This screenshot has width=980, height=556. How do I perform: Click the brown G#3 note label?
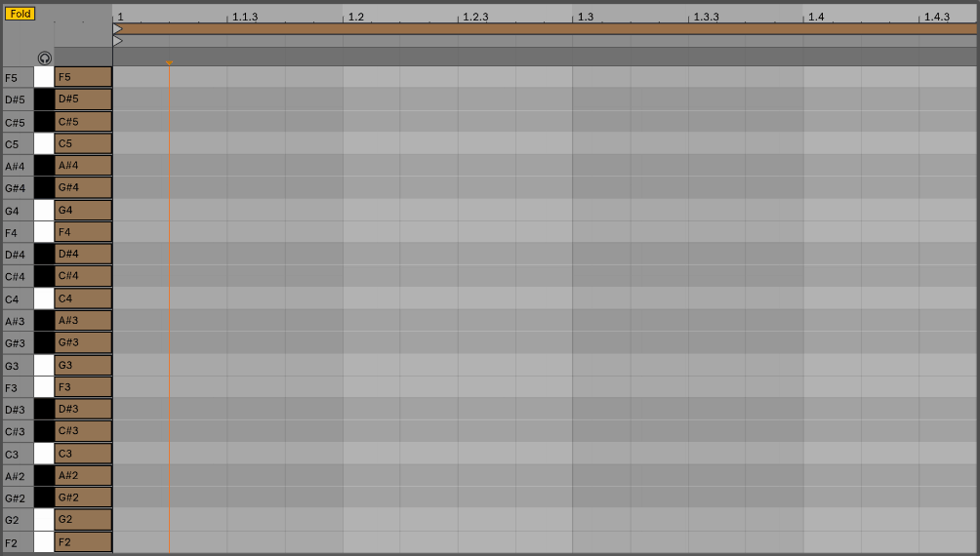pos(83,342)
